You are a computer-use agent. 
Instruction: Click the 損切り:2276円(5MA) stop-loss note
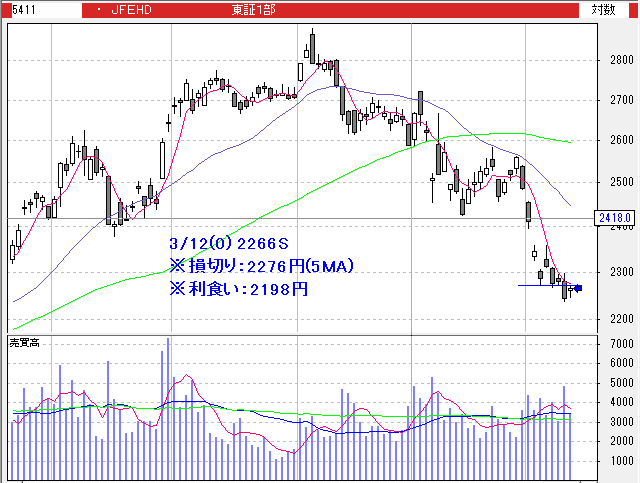[x=262, y=266]
